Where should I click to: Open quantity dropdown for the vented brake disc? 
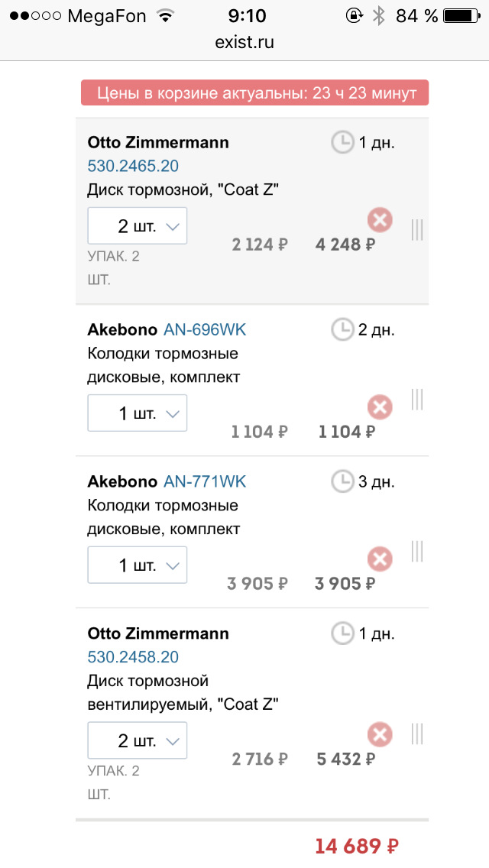(x=138, y=740)
